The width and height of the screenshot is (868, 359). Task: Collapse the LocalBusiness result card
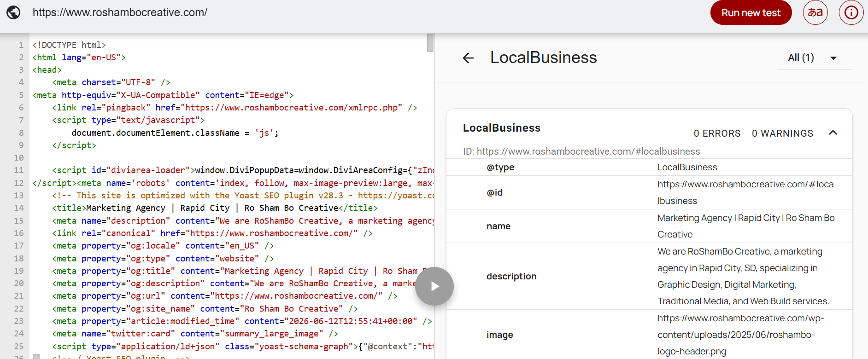pos(833,133)
